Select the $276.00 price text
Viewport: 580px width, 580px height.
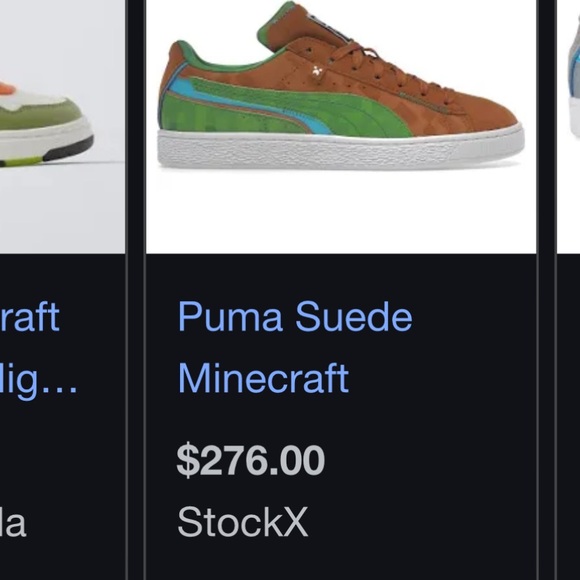251,460
